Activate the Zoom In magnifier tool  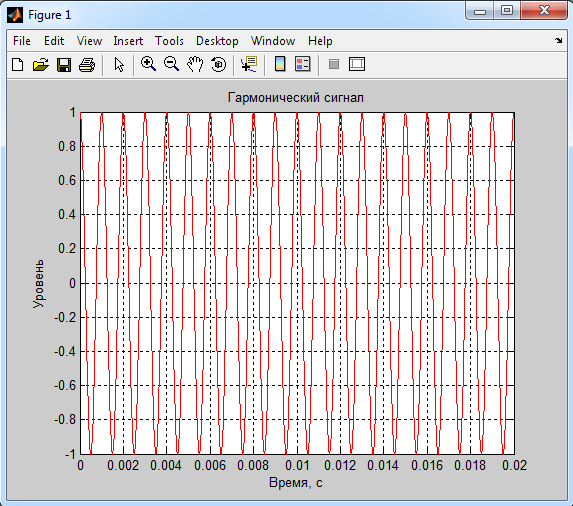148,64
